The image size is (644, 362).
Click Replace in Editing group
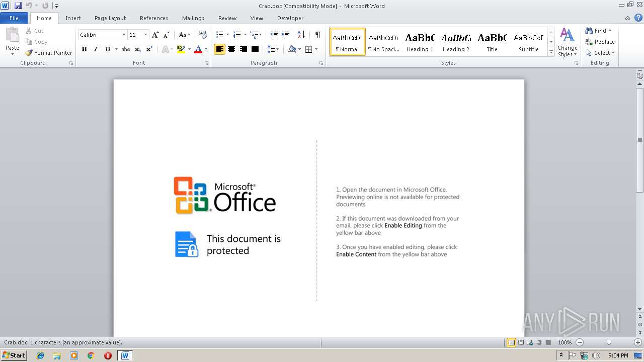pos(600,42)
